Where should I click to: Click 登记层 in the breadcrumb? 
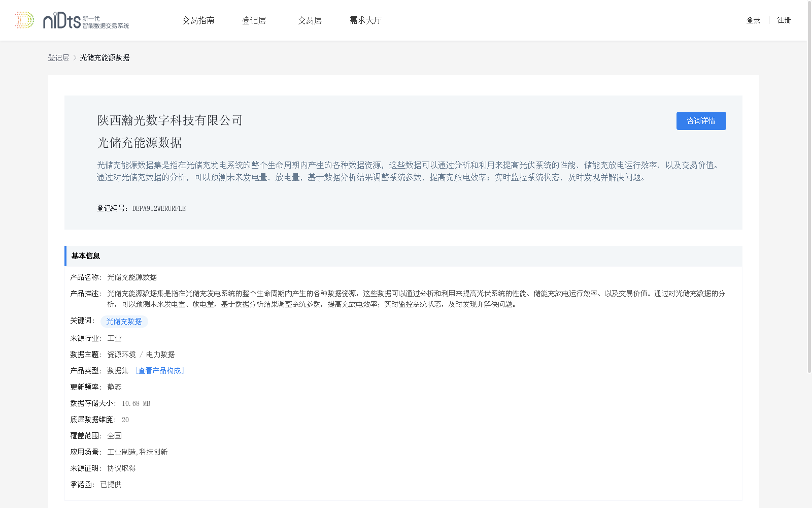point(58,58)
